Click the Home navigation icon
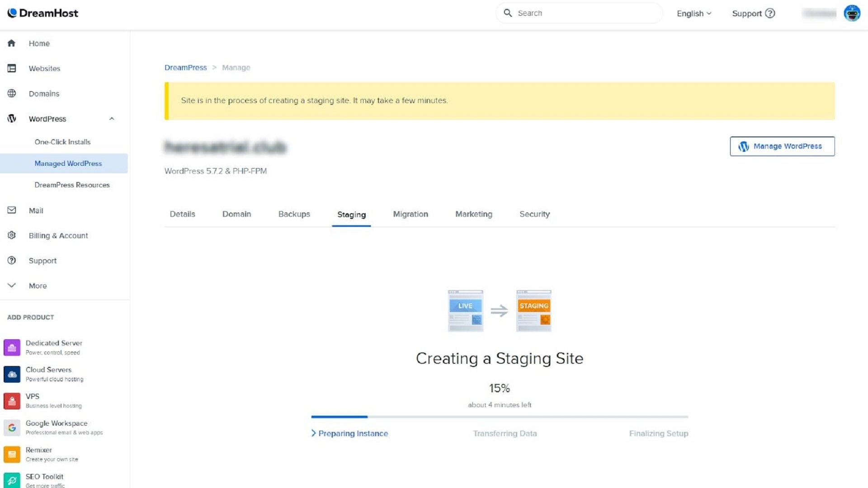This screenshot has width=868, height=488. click(x=11, y=43)
